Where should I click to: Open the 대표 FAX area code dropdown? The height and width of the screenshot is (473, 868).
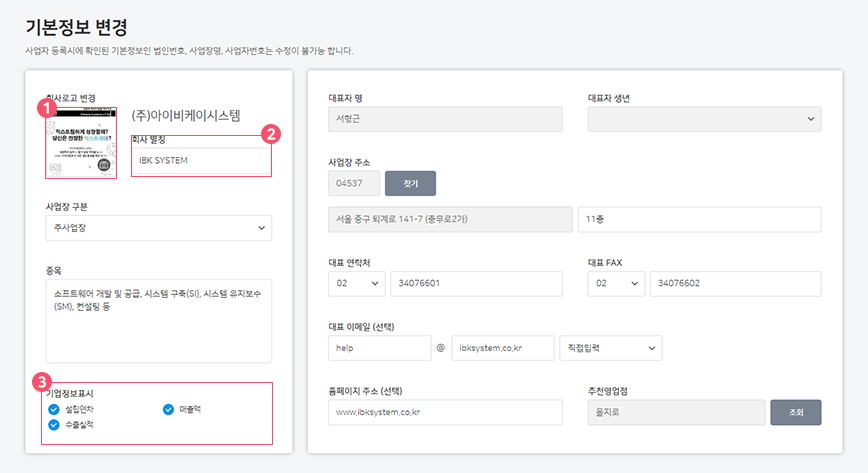tap(616, 284)
